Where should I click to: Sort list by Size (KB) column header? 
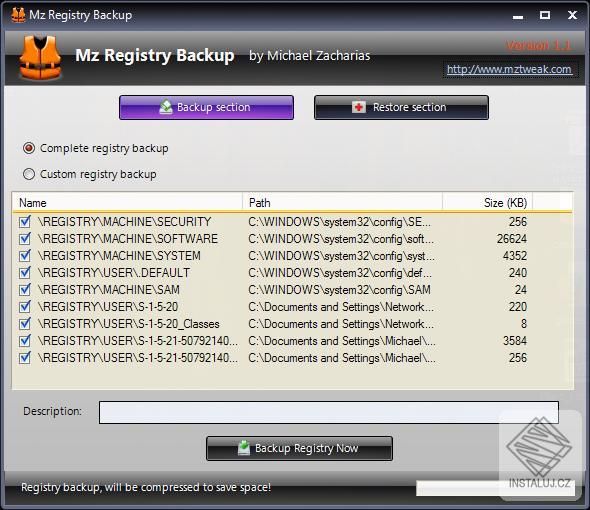487,202
